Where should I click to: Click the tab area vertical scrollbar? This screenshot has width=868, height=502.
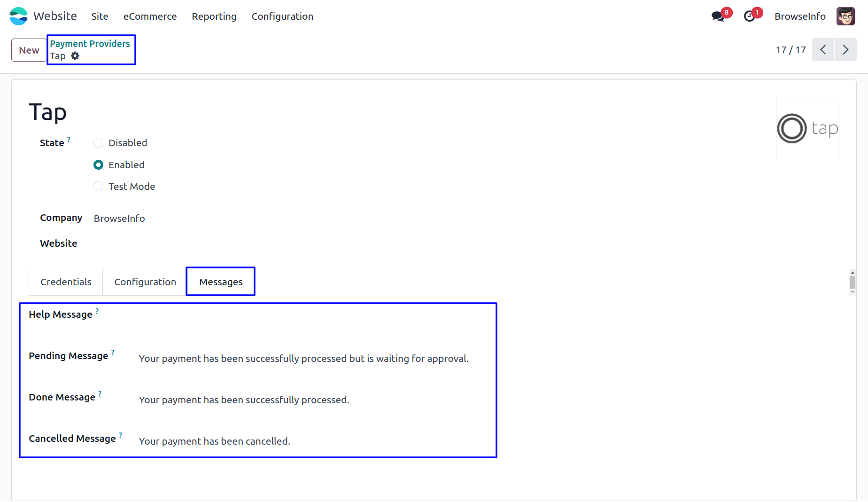click(852, 282)
